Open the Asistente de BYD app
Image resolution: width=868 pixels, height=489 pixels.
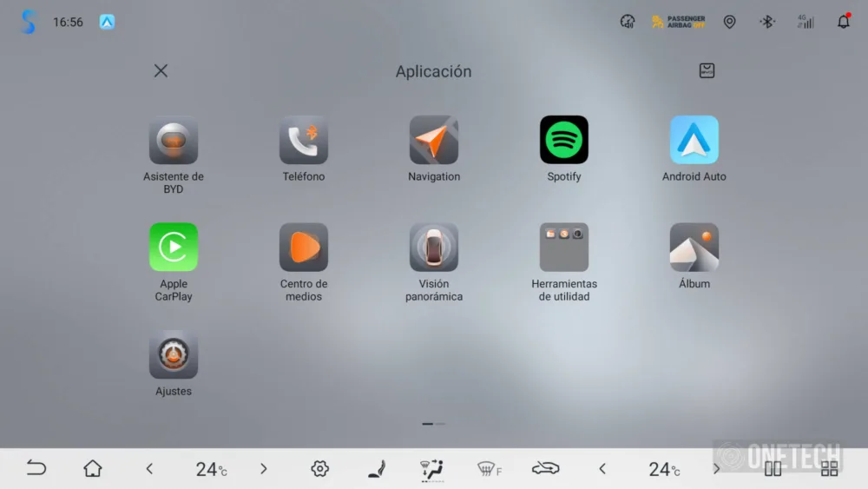(x=174, y=141)
